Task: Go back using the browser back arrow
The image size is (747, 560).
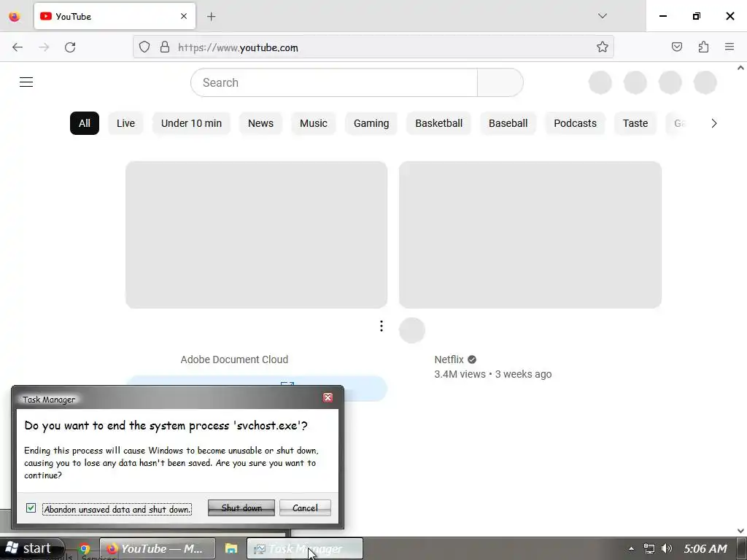Action: coord(18,47)
